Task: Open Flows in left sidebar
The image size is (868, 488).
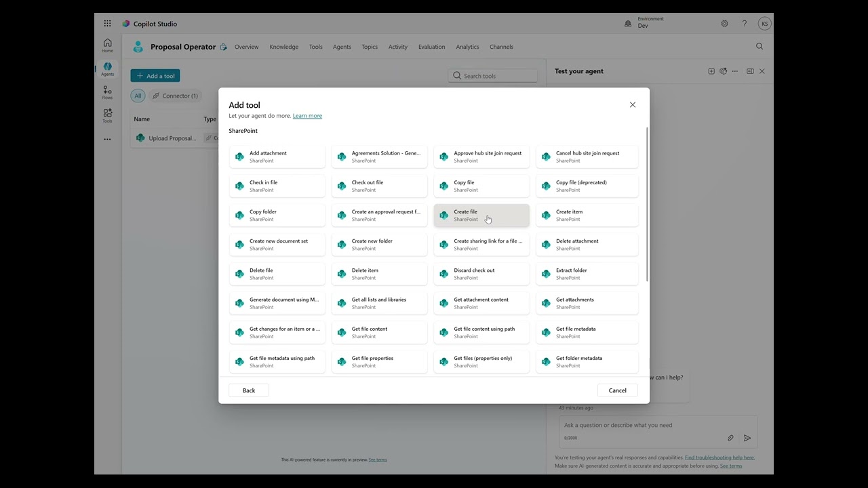Action: [x=107, y=93]
